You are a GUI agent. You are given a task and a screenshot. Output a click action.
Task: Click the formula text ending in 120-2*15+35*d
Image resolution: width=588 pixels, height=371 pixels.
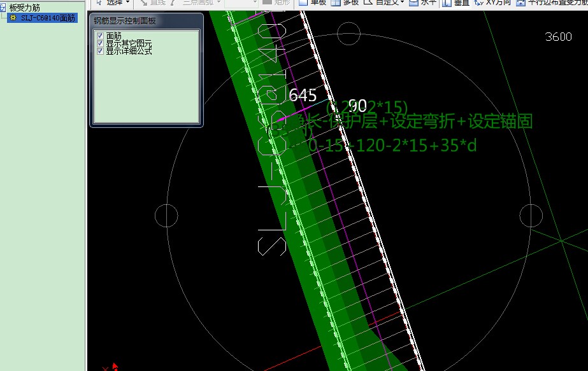point(384,145)
